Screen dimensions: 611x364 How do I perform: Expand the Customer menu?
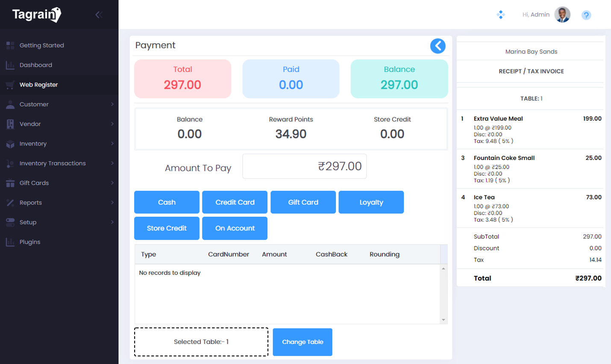34,104
